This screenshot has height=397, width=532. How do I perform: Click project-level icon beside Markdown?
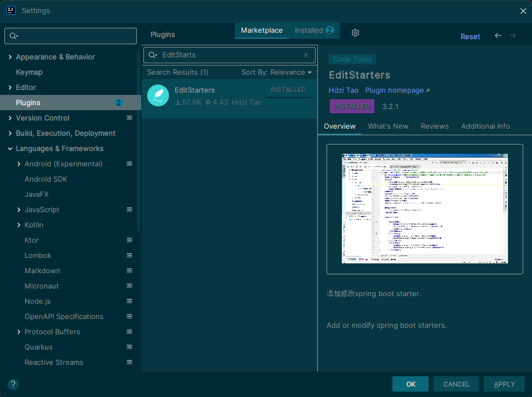(129, 270)
